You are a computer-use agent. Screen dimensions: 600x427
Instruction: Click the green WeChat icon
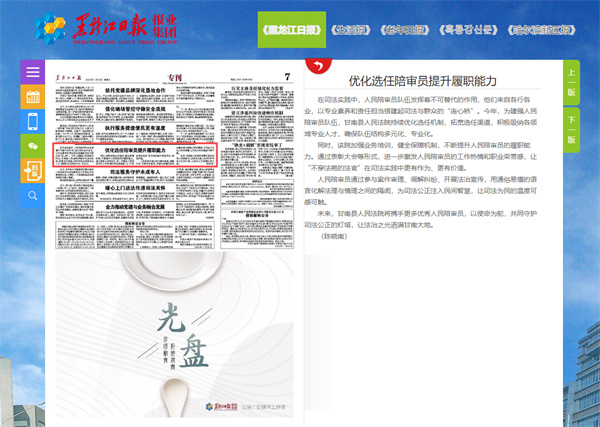pos(33,146)
